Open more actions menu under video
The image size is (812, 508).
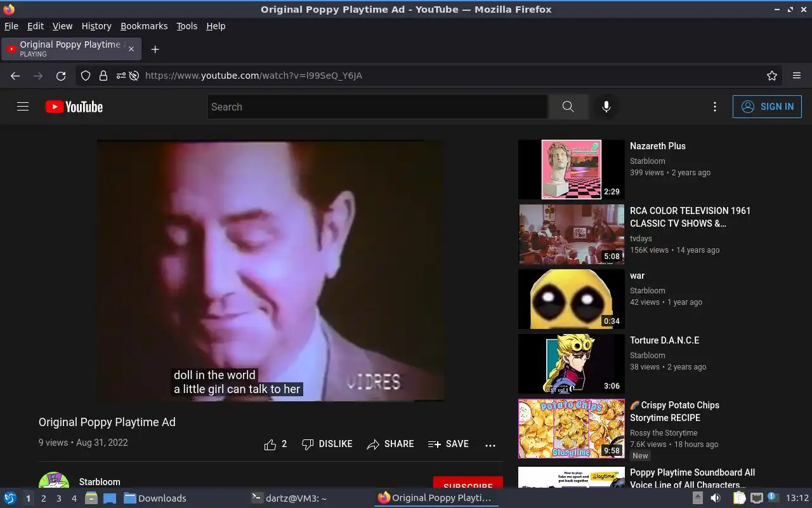[x=490, y=445]
